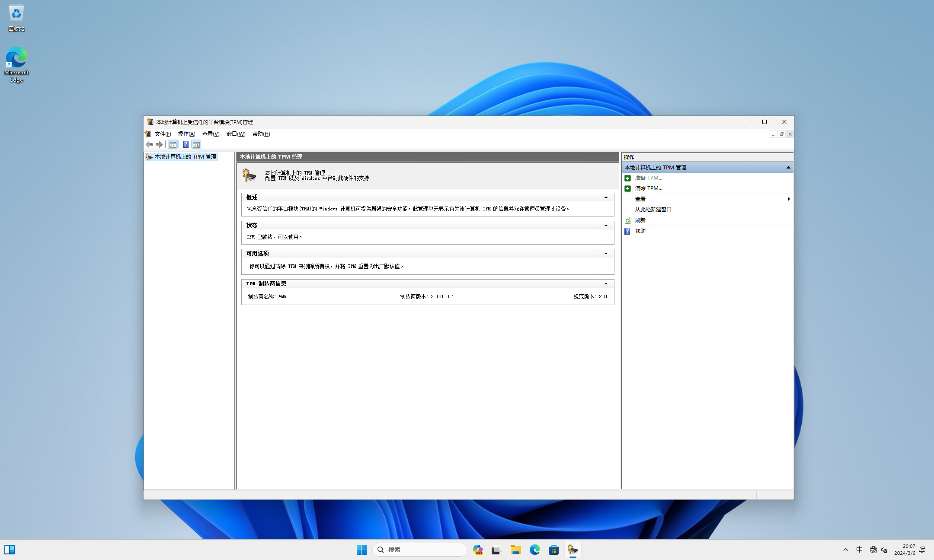Open the Windows Start button
The image size is (934, 560).
[362, 550]
